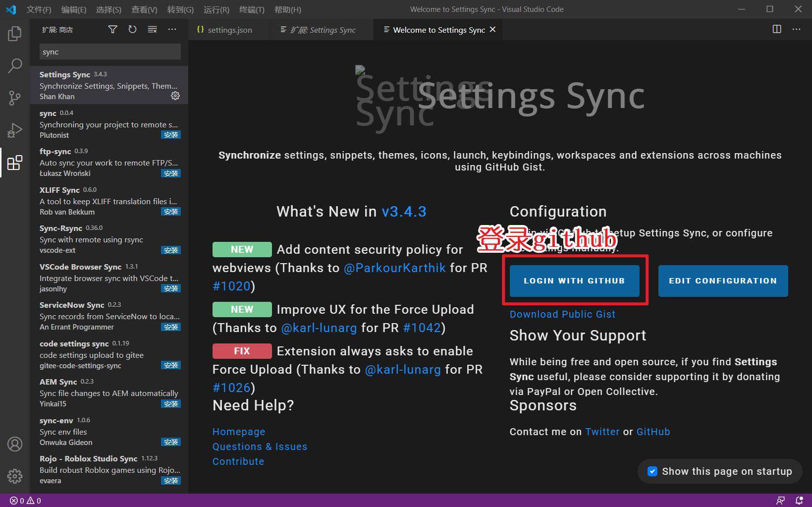Open the Twitter contact link
Image resolution: width=812 pixels, height=507 pixels.
pos(602,432)
